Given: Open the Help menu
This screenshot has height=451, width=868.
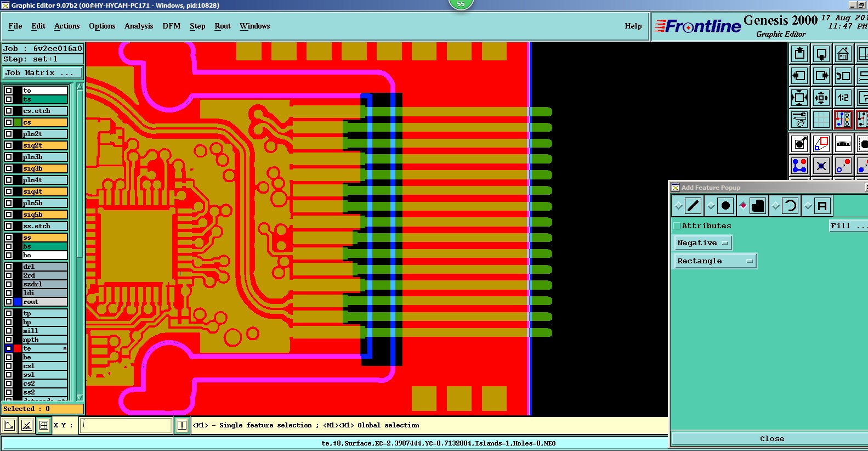Looking at the screenshot, I should click(633, 26).
